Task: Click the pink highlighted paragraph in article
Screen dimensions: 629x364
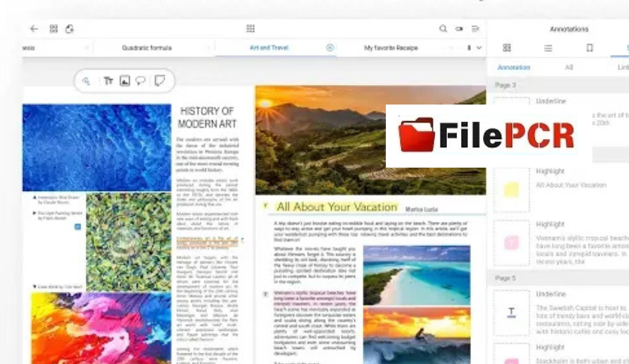Action: coord(315,299)
